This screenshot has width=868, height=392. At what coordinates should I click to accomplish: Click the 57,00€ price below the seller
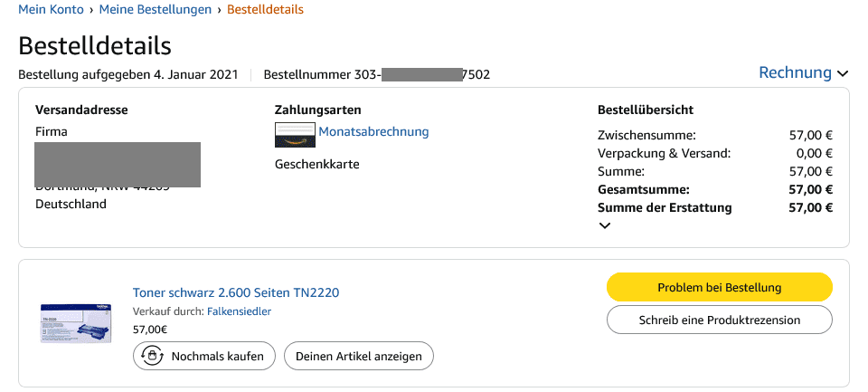(x=149, y=330)
